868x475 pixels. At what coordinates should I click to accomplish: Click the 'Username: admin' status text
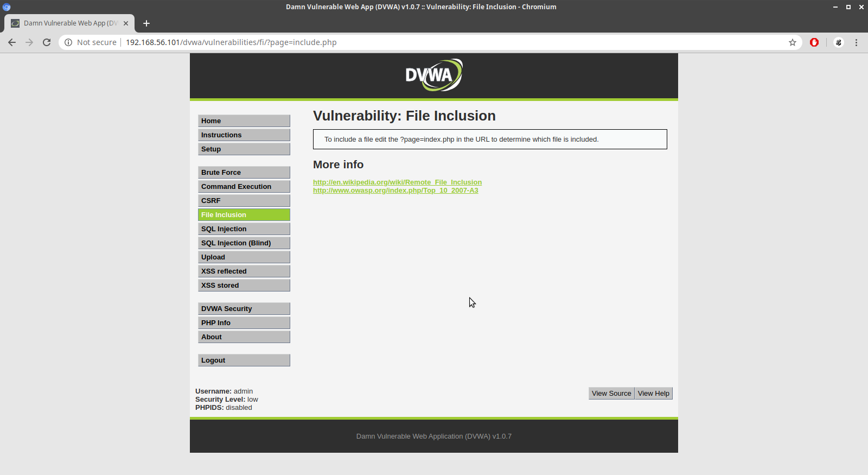pos(224,391)
